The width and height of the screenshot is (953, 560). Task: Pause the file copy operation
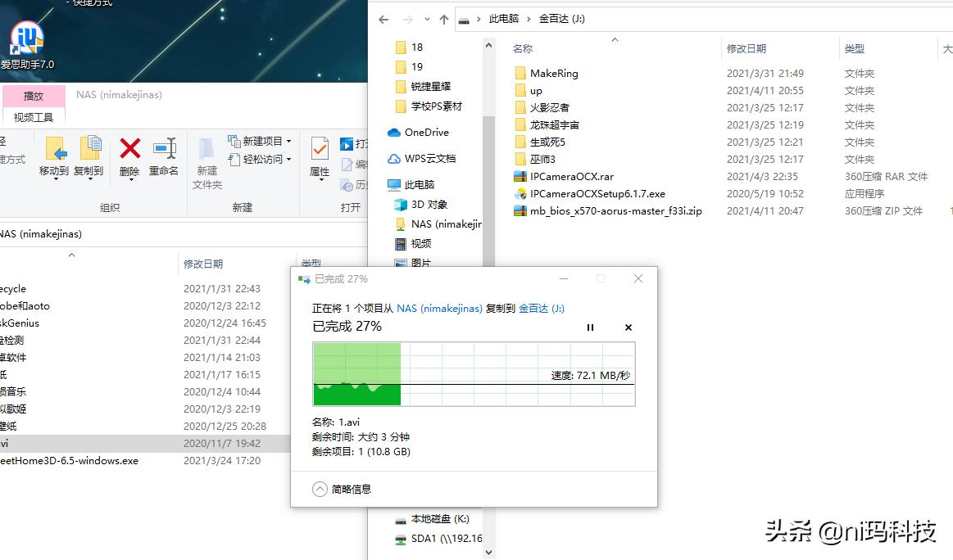pos(590,327)
